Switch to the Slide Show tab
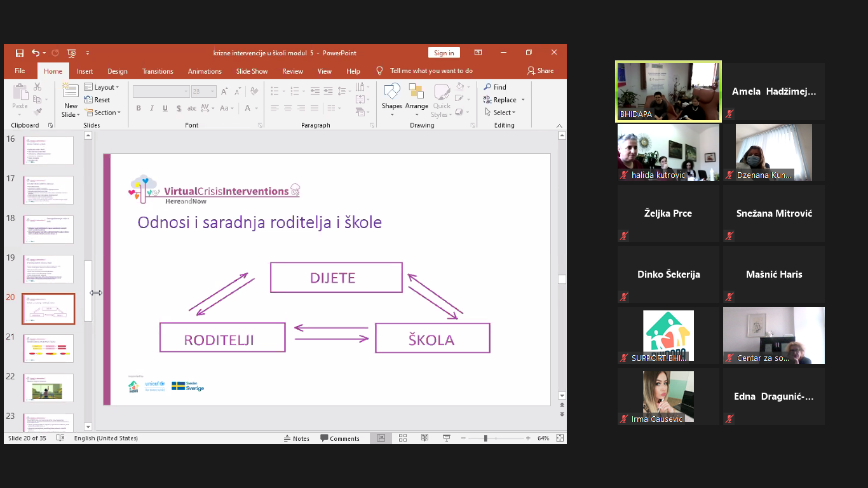This screenshot has height=488, width=868. [252, 71]
